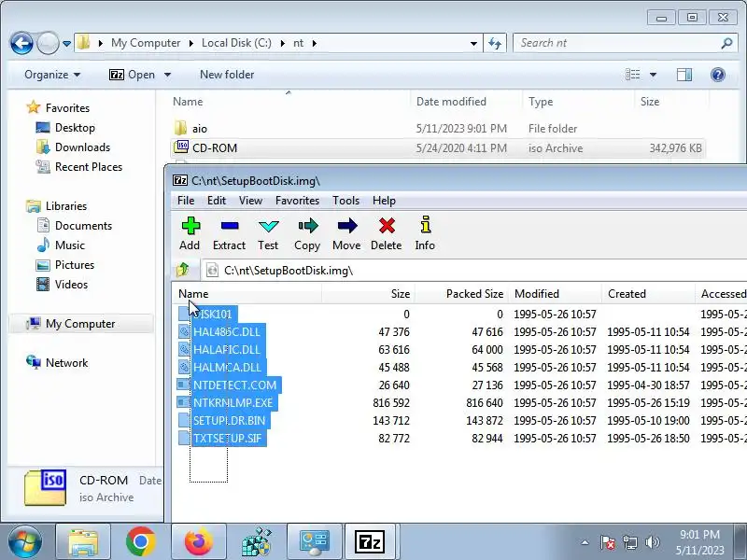Screen dimensions: 747x560
Task: Open File Explorer from the taskbar
Action: coord(83,541)
